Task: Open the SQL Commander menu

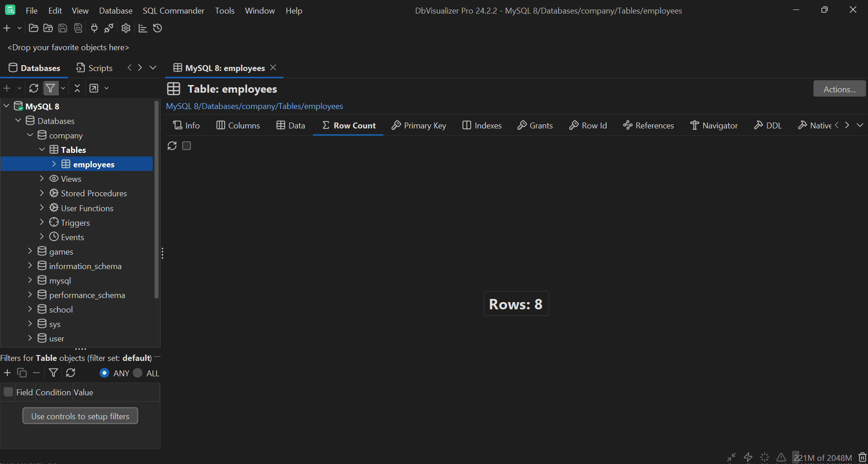Action: (173, 10)
